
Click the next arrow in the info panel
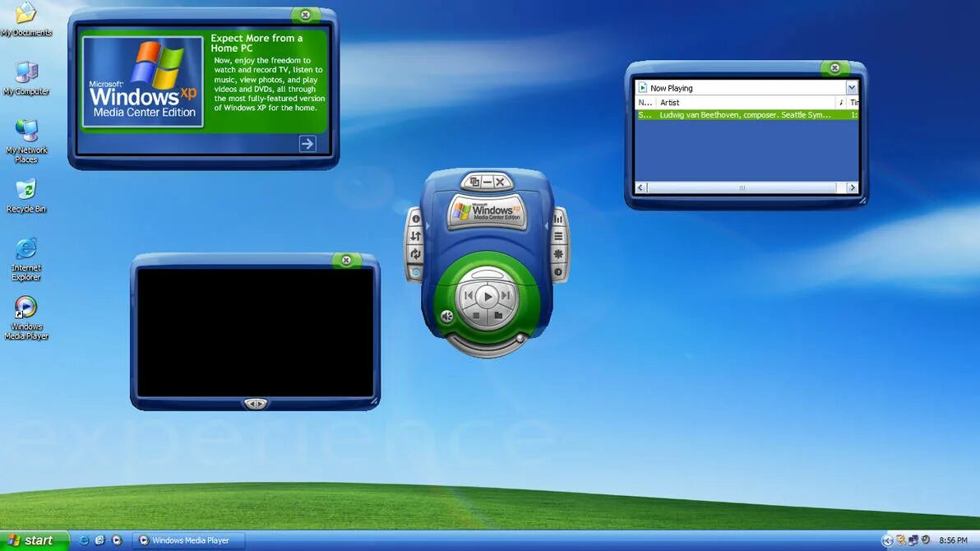pyautogui.click(x=307, y=144)
